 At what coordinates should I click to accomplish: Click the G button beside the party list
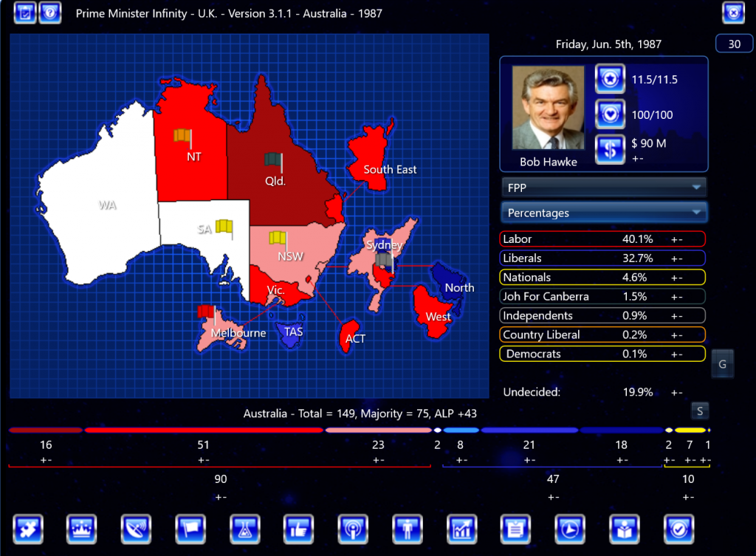[x=722, y=363]
